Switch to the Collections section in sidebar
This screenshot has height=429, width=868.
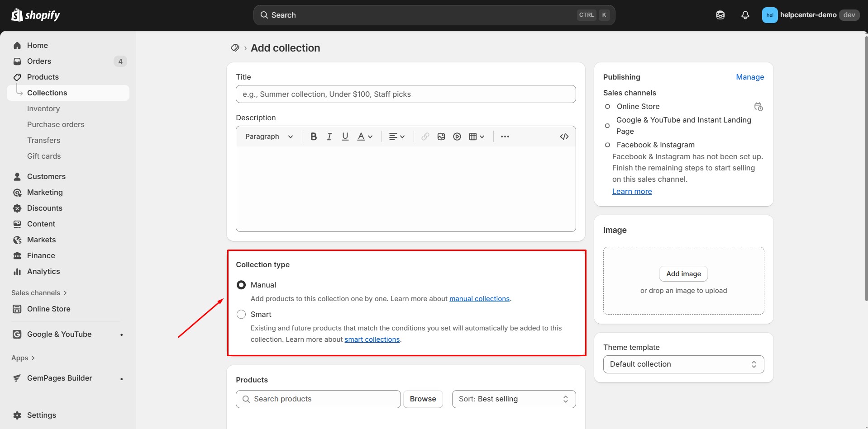click(47, 93)
